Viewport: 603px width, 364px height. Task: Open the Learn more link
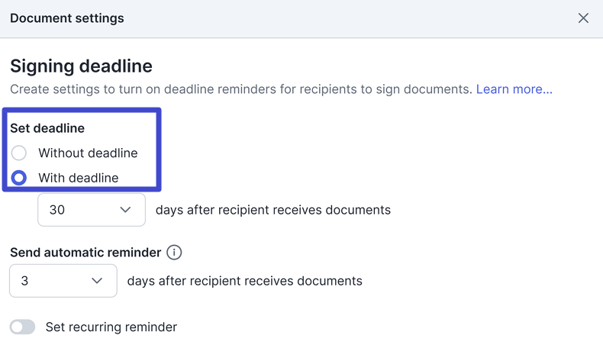[x=514, y=89]
